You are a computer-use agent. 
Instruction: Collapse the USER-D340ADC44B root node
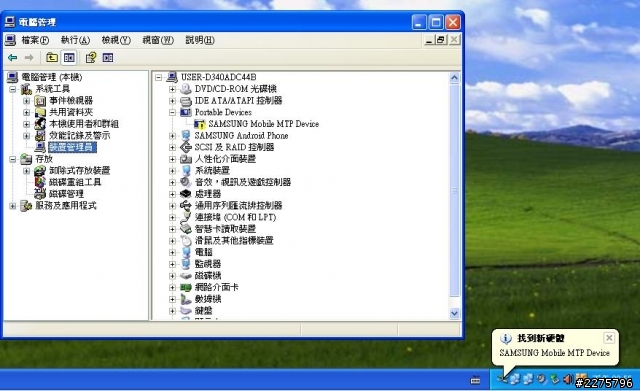159,77
